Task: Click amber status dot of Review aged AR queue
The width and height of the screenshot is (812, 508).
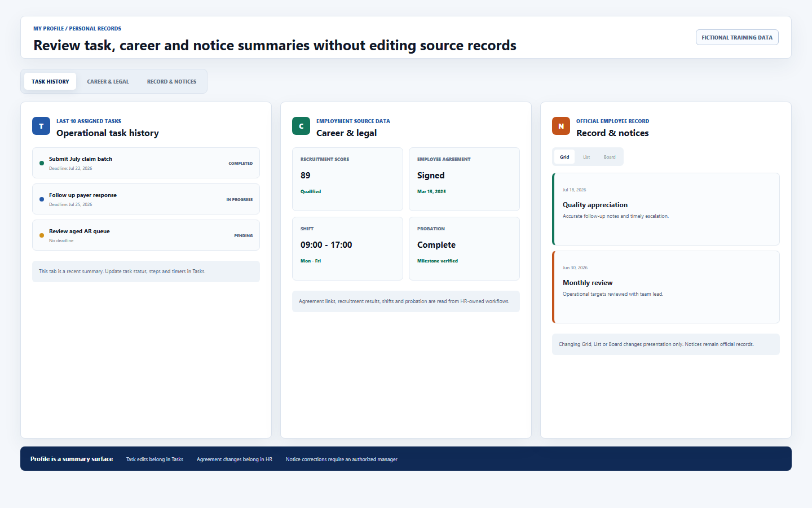Action: (x=42, y=235)
